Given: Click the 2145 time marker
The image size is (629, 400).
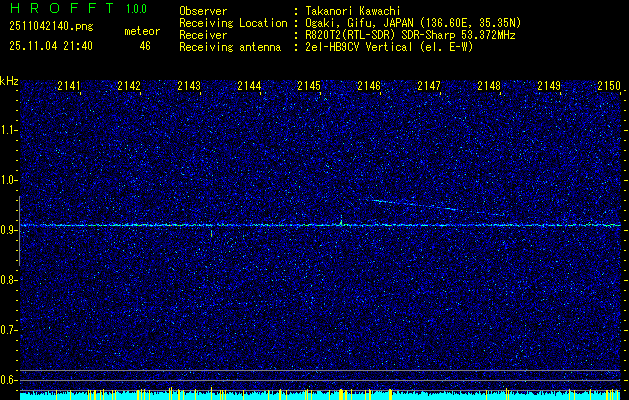Looking at the screenshot, I should pos(309,85).
